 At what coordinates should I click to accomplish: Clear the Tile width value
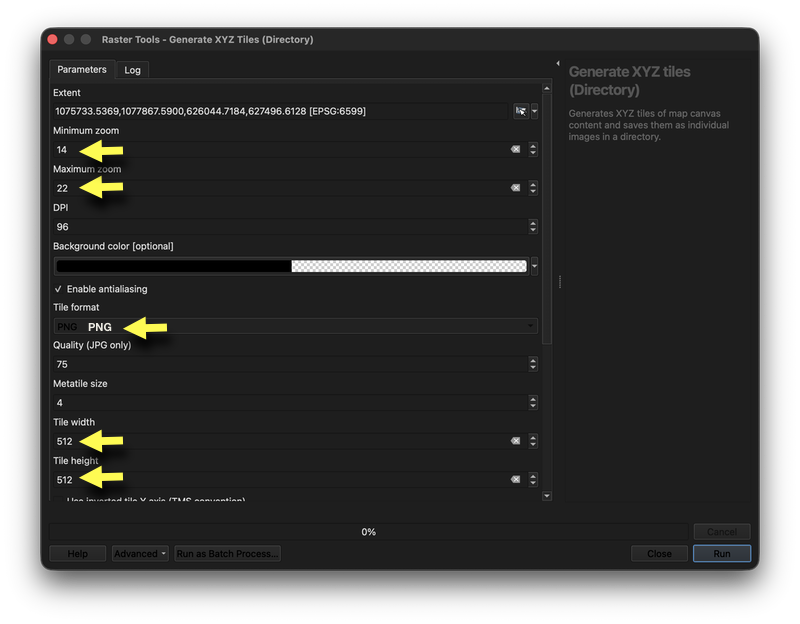[516, 441]
